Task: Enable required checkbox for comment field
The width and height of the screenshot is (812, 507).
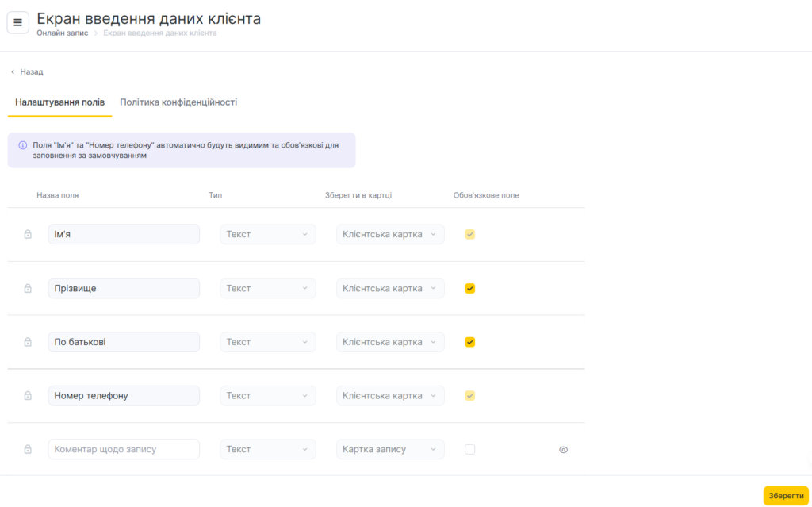Action: [469, 449]
